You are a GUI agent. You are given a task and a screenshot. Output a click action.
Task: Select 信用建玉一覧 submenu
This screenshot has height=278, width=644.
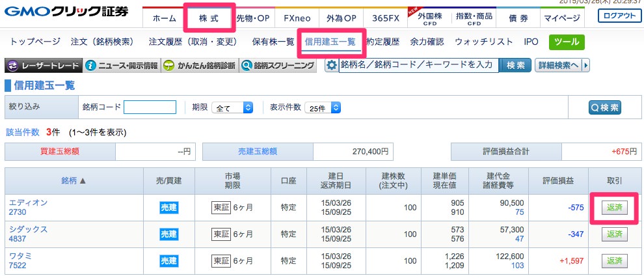pyautogui.click(x=330, y=42)
